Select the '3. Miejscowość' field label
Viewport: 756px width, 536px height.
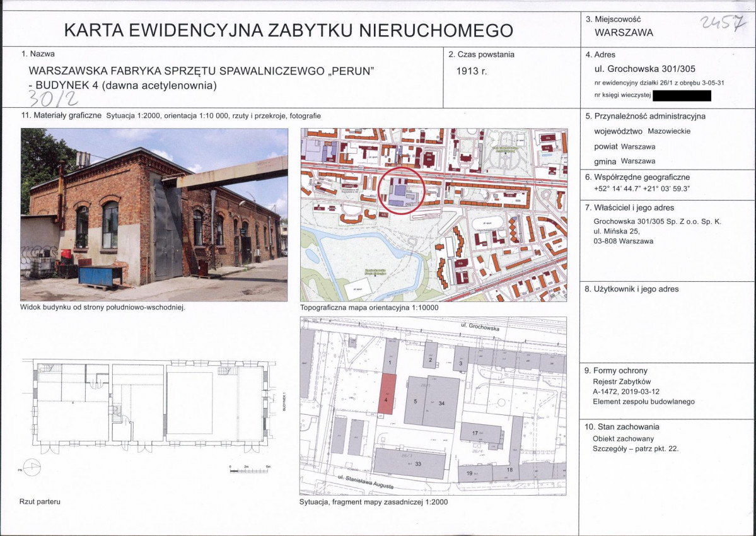click(613, 20)
